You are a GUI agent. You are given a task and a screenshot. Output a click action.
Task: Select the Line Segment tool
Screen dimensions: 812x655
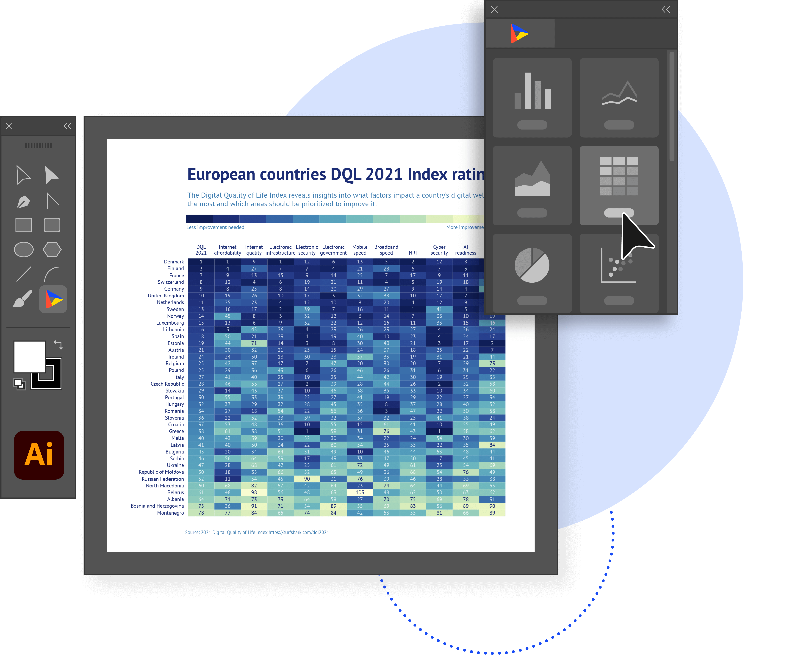coord(23,274)
